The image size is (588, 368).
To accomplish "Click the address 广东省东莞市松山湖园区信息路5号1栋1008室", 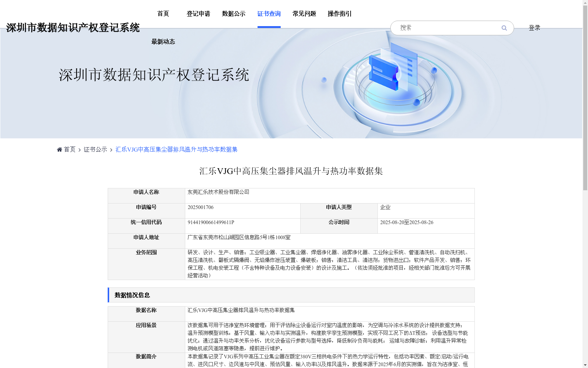I will 239,237.
